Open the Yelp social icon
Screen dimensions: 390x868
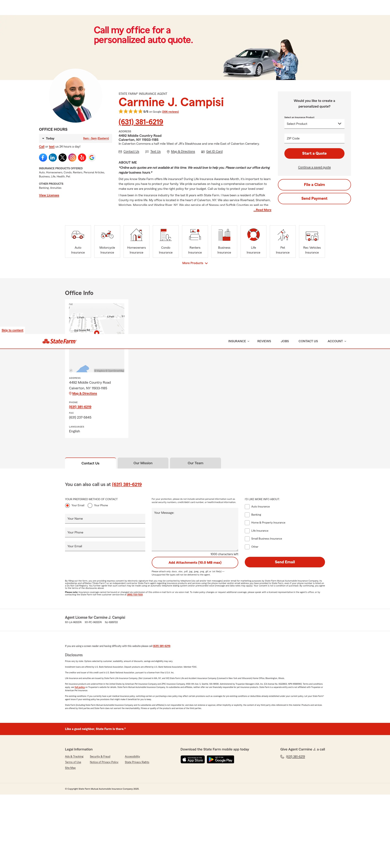point(82,157)
